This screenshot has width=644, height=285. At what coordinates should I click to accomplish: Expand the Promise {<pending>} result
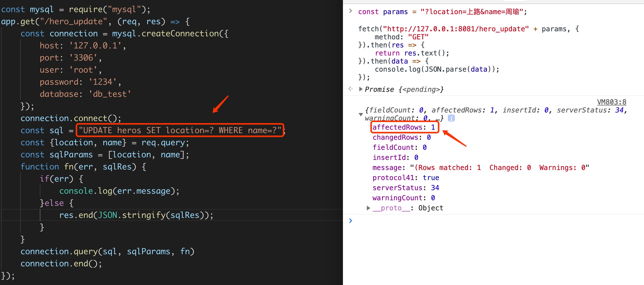[361, 89]
